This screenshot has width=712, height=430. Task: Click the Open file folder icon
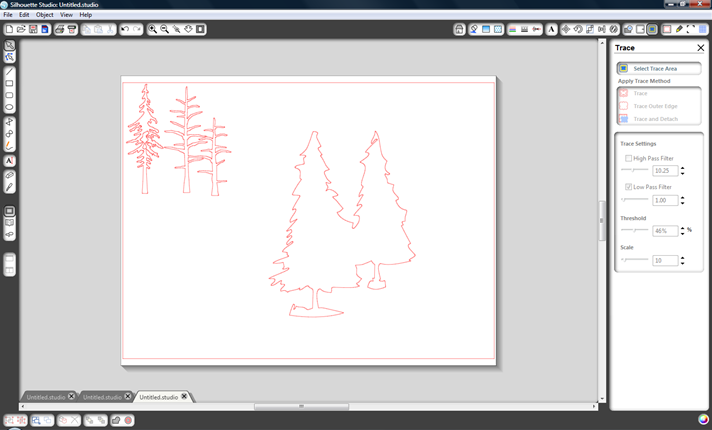[x=21, y=29]
